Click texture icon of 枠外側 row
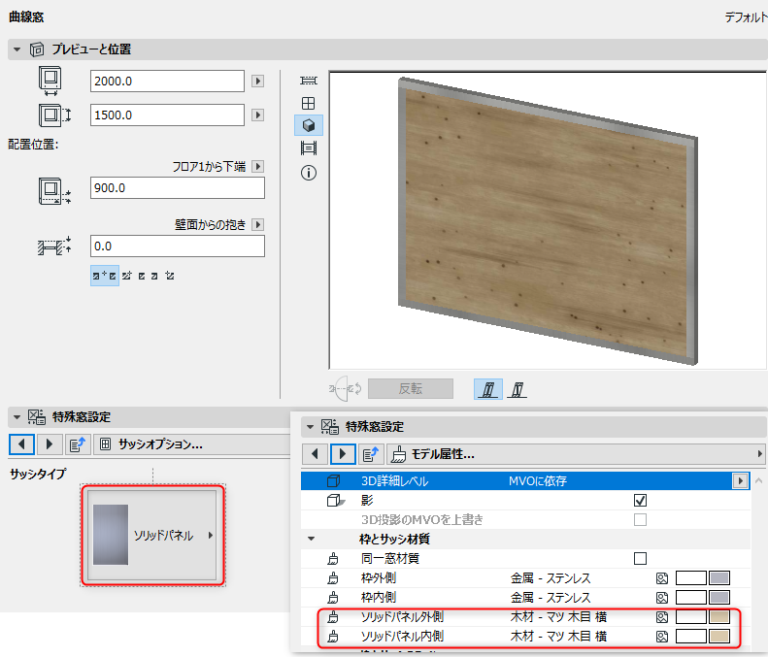 [x=662, y=578]
